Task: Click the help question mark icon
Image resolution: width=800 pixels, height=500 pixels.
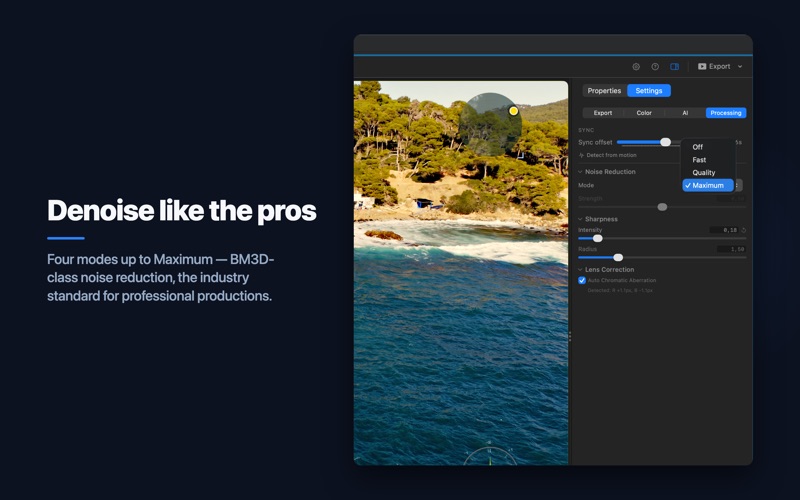Action: tap(655, 66)
